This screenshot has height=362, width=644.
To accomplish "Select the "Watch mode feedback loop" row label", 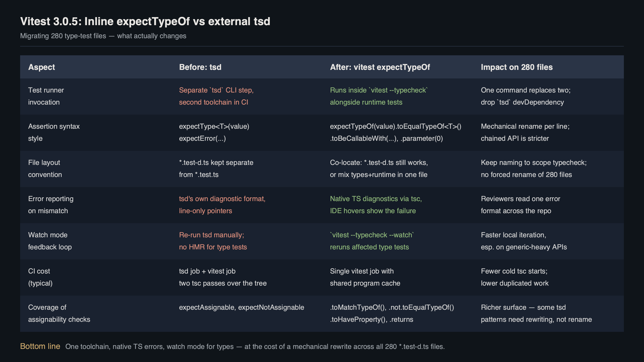I will pyautogui.click(x=50, y=241).
